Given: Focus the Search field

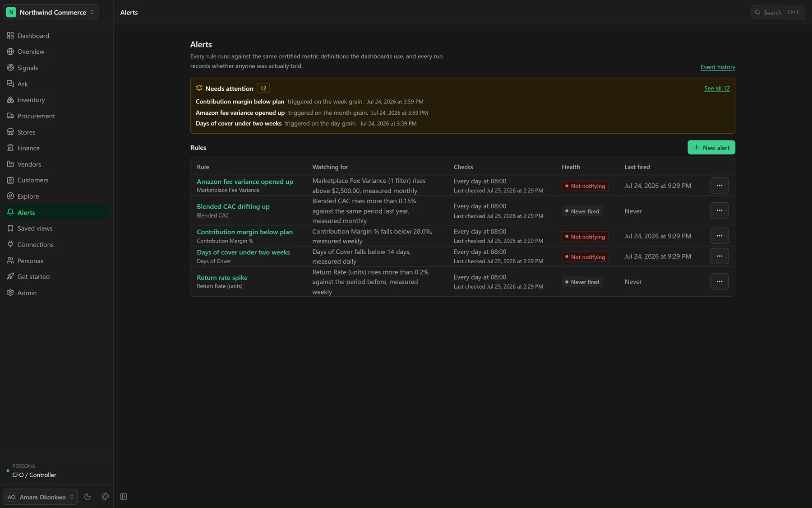Looking at the screenshot, I should click(x=778, y=12).
